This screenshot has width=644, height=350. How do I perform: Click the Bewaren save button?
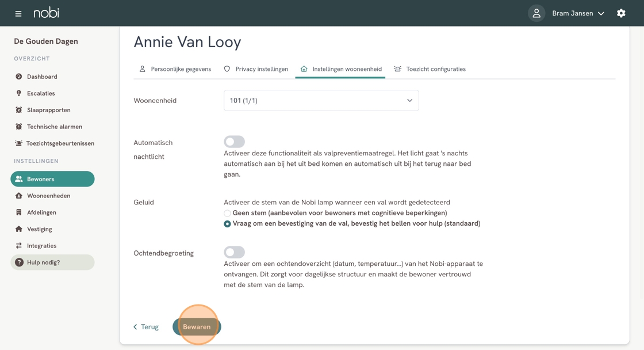pos(197,327)
